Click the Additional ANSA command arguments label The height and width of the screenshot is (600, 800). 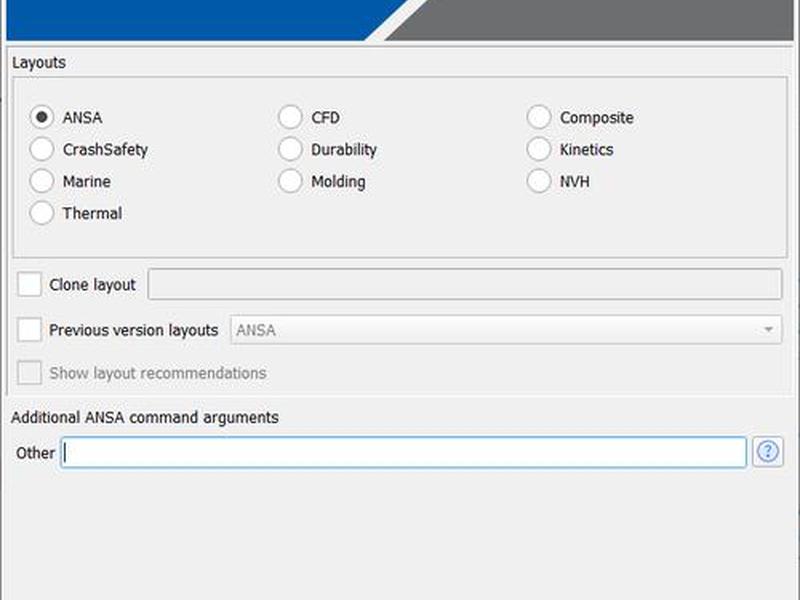coord(145,417)
